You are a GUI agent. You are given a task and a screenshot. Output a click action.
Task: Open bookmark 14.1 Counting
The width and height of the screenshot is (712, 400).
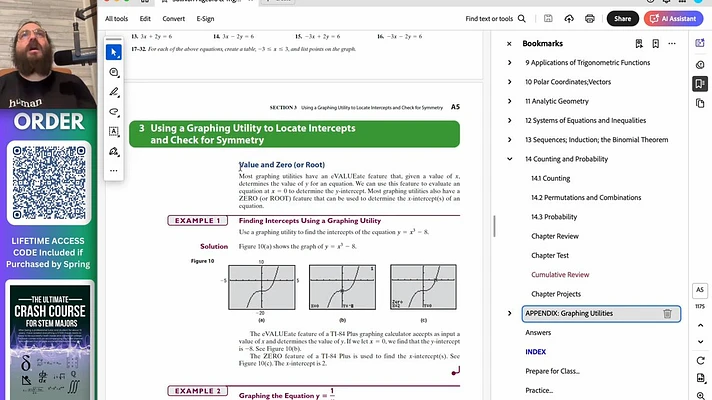(x=550, y=178)
